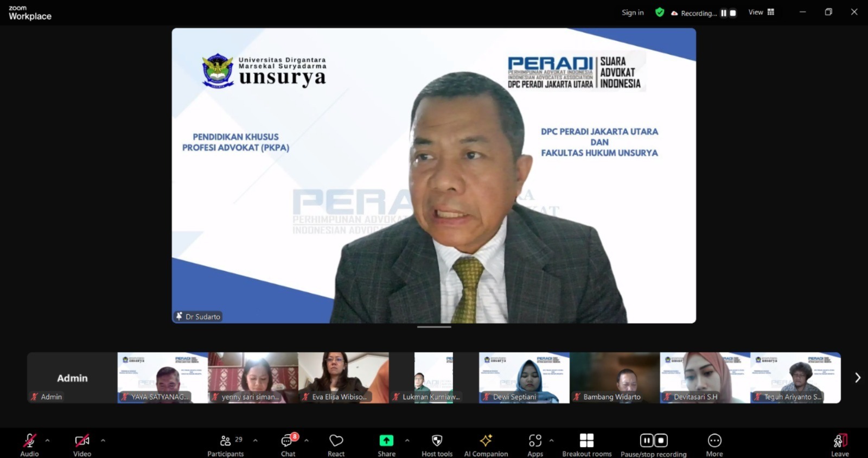Pause recording via top indicator pause icon
This screenshot has height=458, width=868.
pyautogui.click(x=724, y=13)
